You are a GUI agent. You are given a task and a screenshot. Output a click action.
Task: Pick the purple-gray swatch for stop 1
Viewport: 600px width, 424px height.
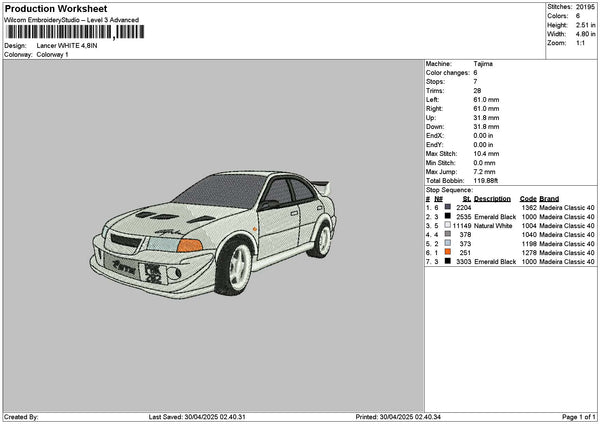point(447,207)
